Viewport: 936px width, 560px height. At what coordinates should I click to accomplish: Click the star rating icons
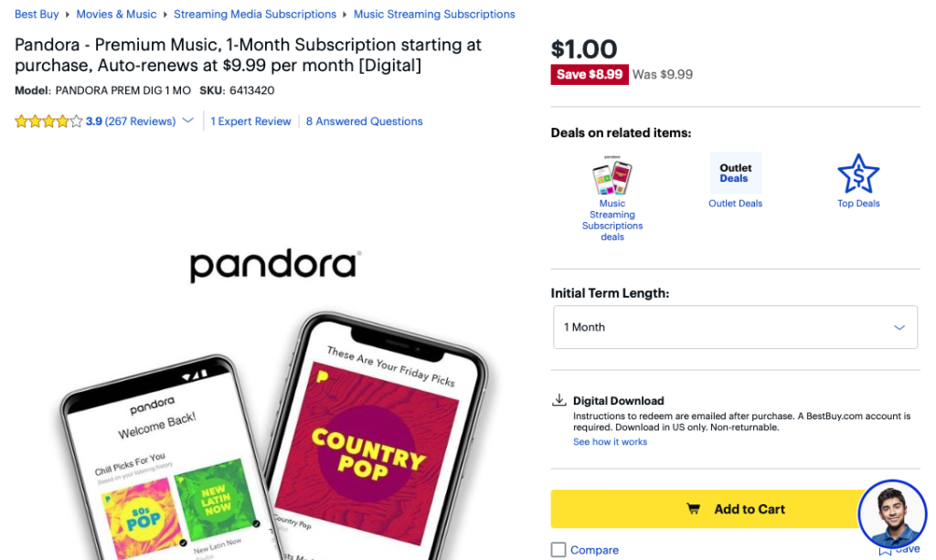[48, 122]
